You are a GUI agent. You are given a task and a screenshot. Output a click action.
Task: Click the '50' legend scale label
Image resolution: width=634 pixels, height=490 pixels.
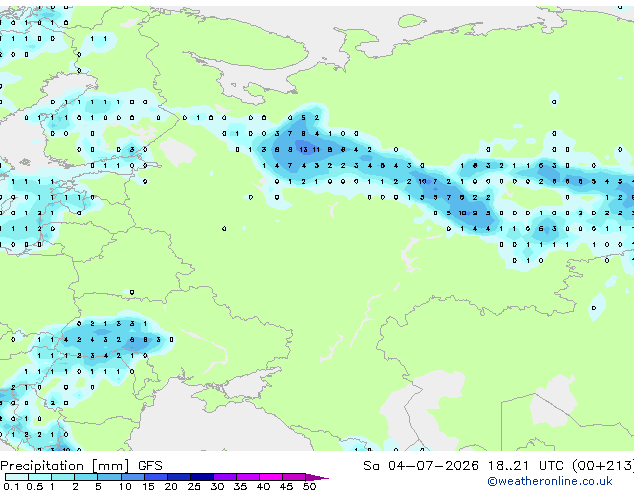click(x=309, y=486)
